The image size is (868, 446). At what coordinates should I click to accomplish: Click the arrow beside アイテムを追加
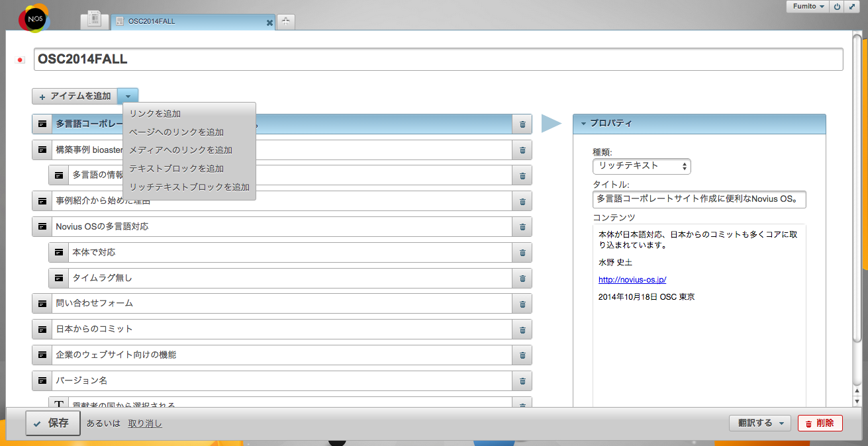point(128,96)
